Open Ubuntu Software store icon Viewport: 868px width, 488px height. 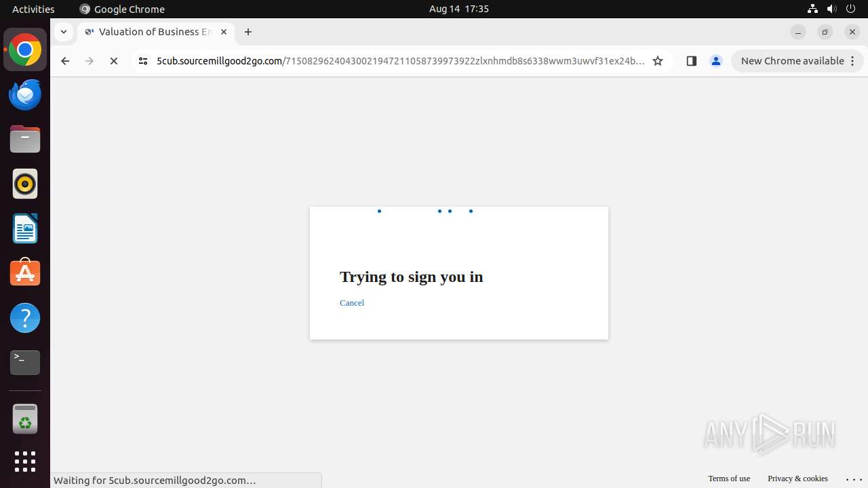[25, 273]
